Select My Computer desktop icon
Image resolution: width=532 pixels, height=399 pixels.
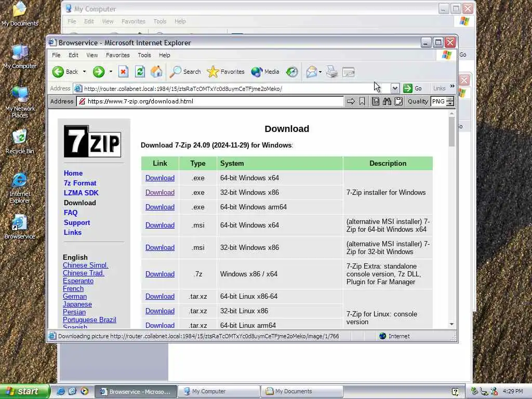click(x=20, y=57)
